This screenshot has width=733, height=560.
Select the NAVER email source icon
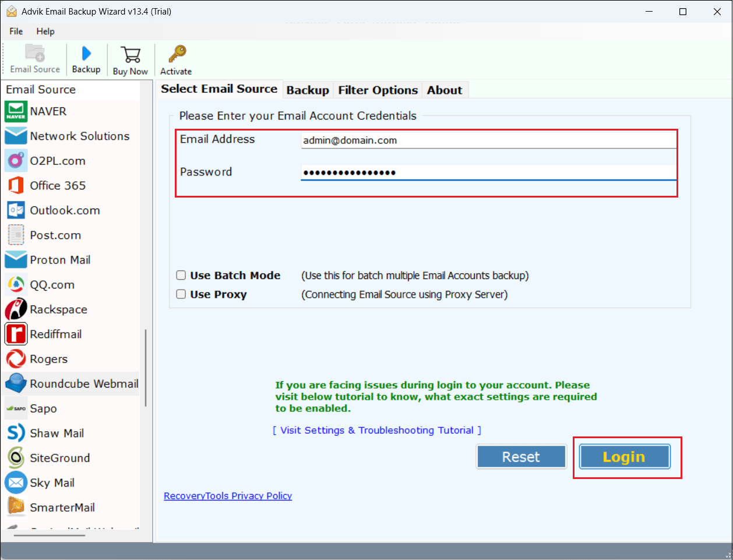pos(16,111)
